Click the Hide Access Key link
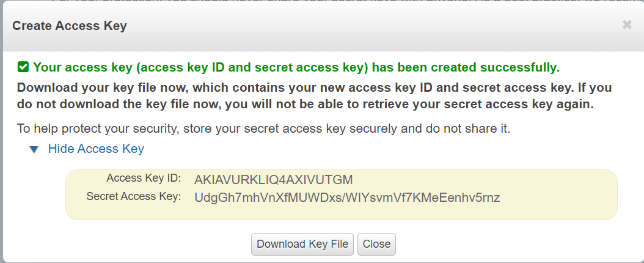 pyautogui.click(x=96, y=149)
